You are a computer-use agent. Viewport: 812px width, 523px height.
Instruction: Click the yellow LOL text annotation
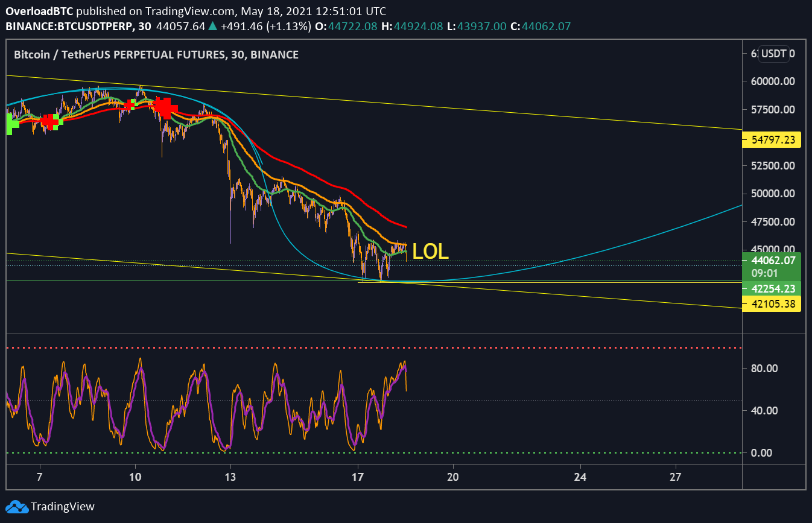pyautogui.click(x=431, y=252)
